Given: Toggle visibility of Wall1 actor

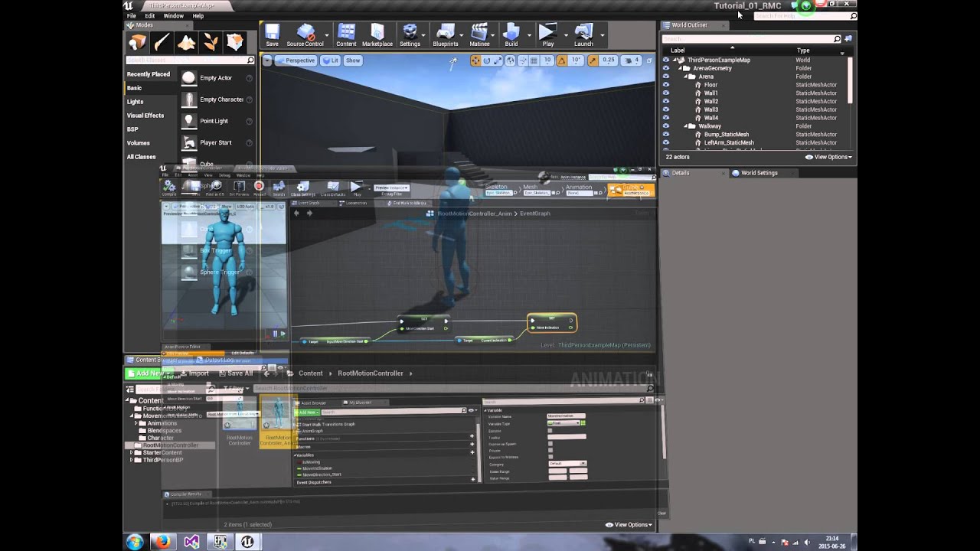Looking at the screenshot, I should pyautogui.click(x=665, y=93).
